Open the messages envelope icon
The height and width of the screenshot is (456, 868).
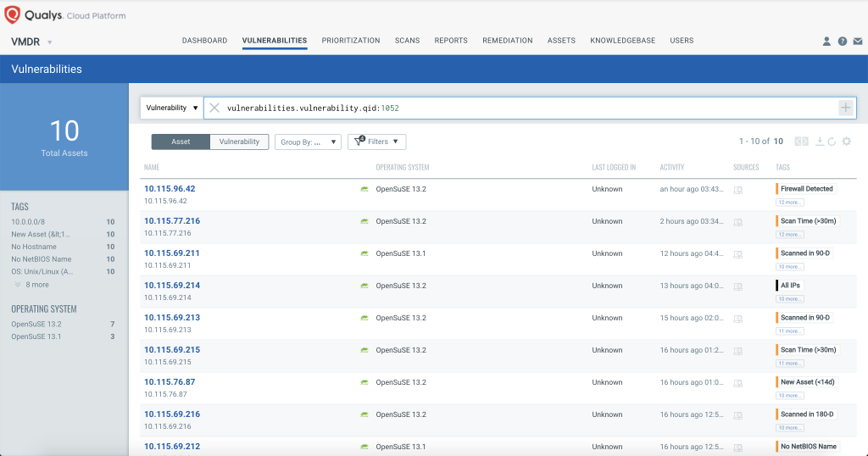tap(857, 41)
